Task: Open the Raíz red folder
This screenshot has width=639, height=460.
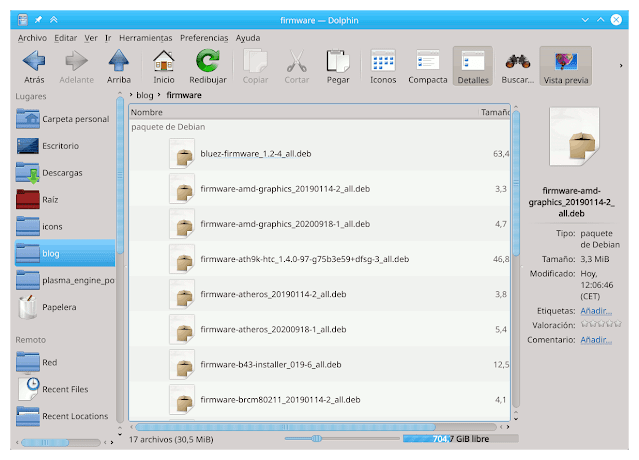Action: click(x=65, y=200)
